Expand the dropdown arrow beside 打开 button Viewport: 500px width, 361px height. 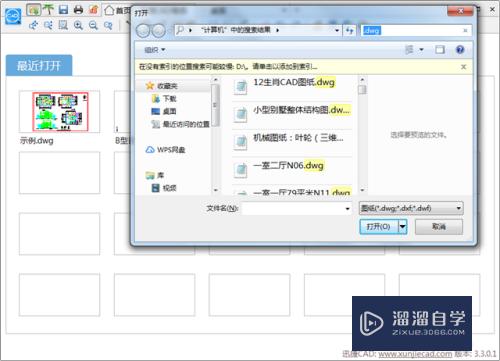point(403,227)
